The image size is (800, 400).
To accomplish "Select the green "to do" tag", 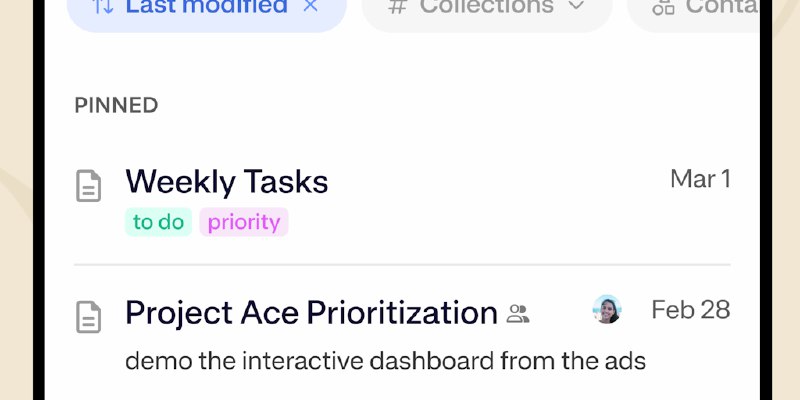I will (x=158, y=222).
